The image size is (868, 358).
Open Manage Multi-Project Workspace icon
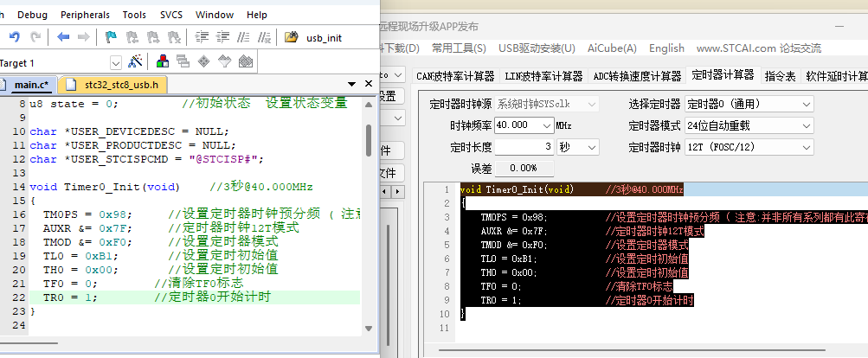point(183,61)
